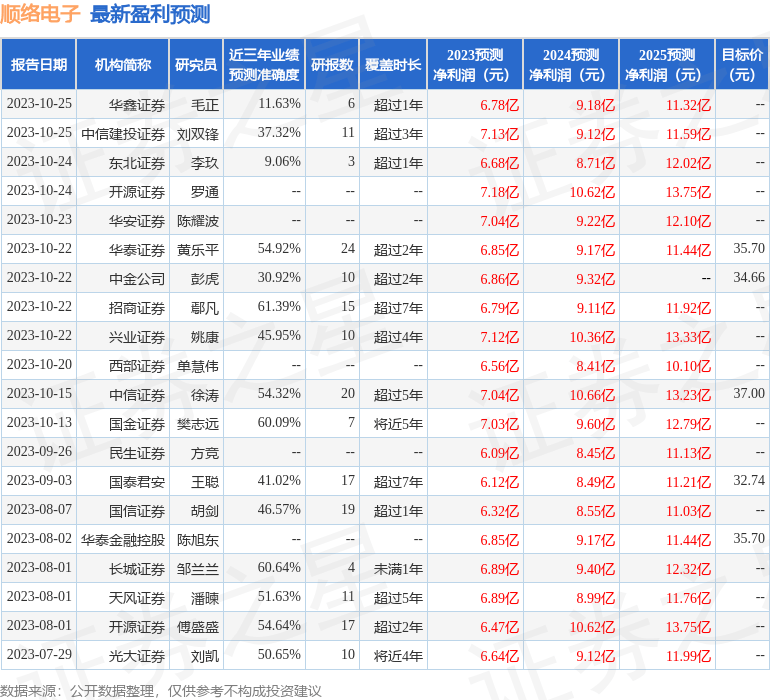
Task: Click the 报告日期 column header
Action: [x=38, y=64]
